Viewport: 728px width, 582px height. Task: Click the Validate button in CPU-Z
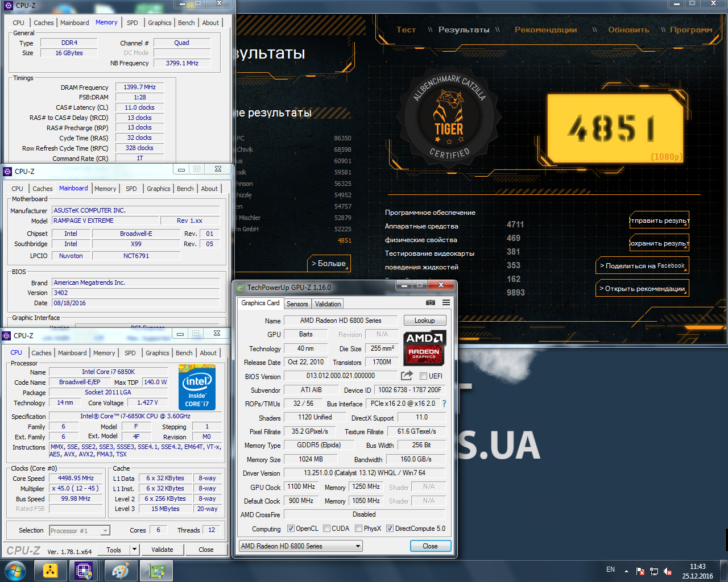click(x=163, y=550)
